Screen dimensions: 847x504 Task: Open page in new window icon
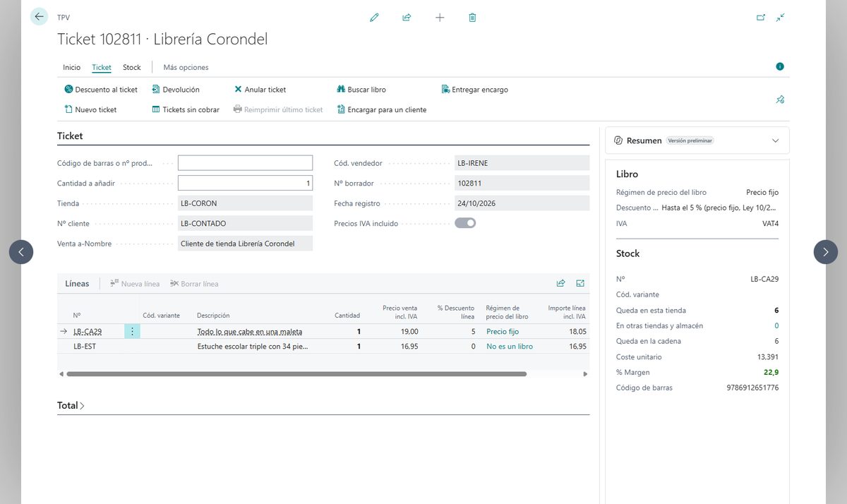[x=761, y=18]
